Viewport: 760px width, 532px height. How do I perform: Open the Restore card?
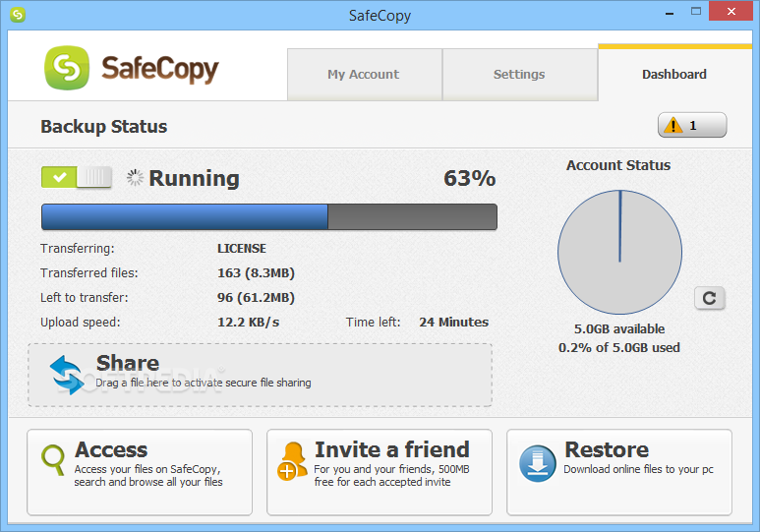(619, 472)
